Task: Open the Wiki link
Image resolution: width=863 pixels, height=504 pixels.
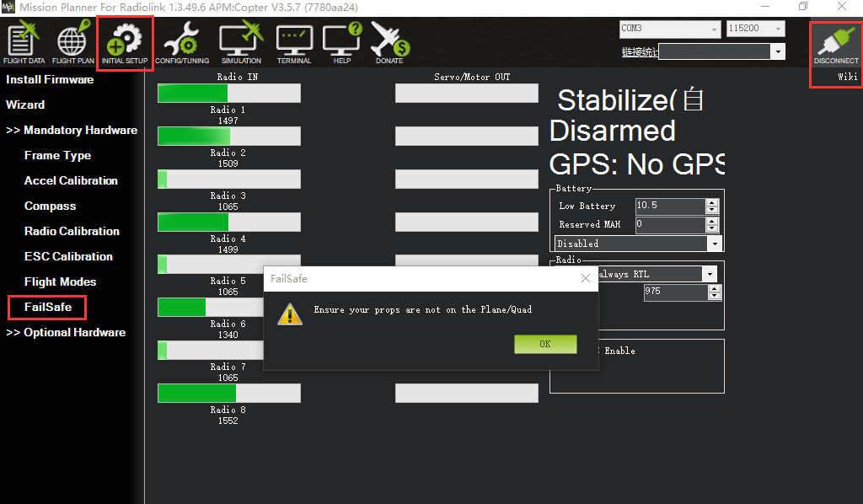Action: pos(847,77)
